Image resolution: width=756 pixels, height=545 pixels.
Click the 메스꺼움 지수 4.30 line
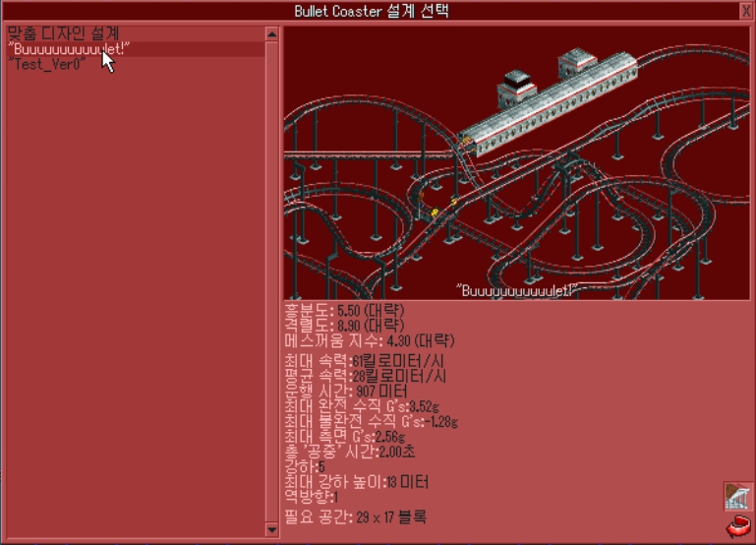[x=370, y=341]
